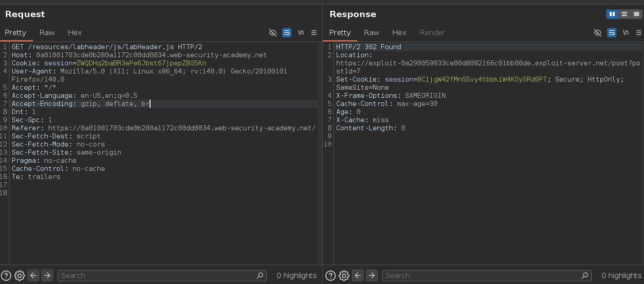Go to previous match in Response search
Screen dimensions: 644x284
358,275
